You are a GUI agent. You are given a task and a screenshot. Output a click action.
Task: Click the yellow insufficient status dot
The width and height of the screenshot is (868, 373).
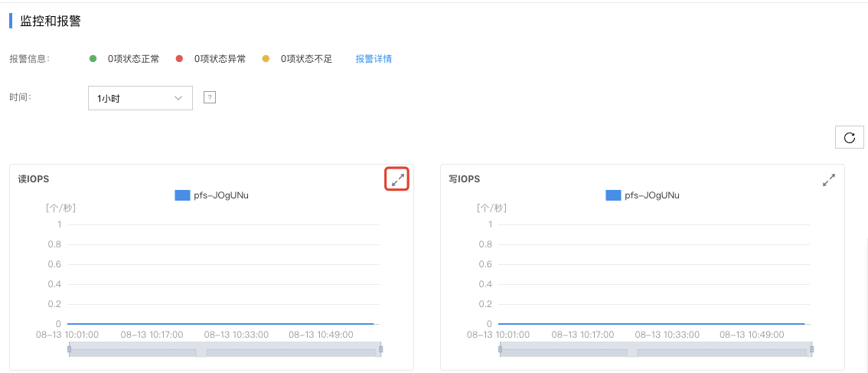pos(266,59)
